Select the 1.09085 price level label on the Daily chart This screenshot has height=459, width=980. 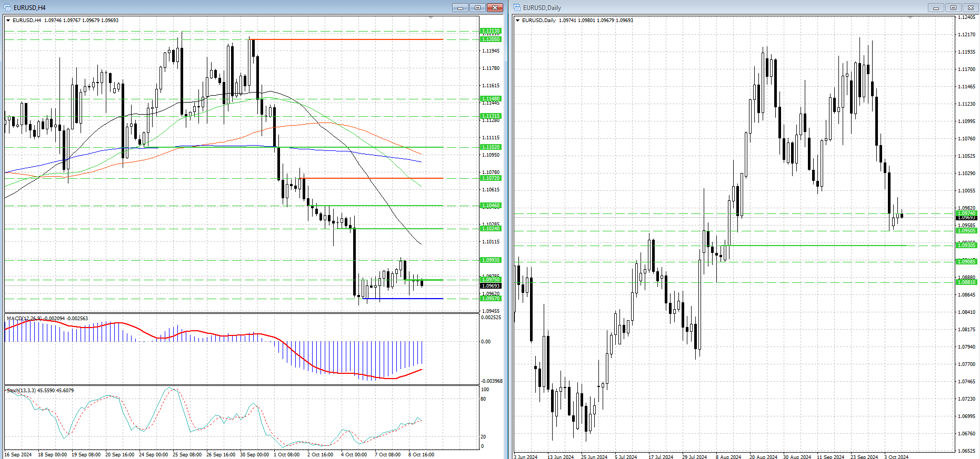pyautogui.click(x=966, y=262)
